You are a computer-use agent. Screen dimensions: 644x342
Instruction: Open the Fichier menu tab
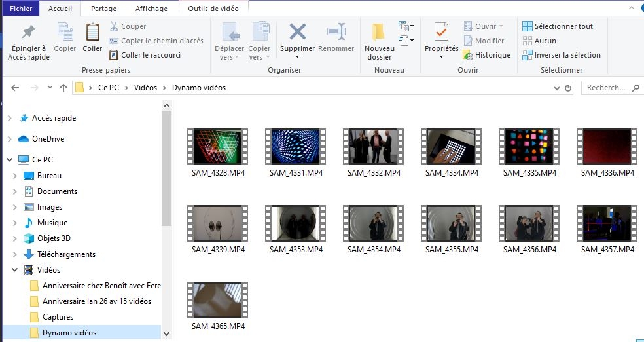click(x=21, y=9)
